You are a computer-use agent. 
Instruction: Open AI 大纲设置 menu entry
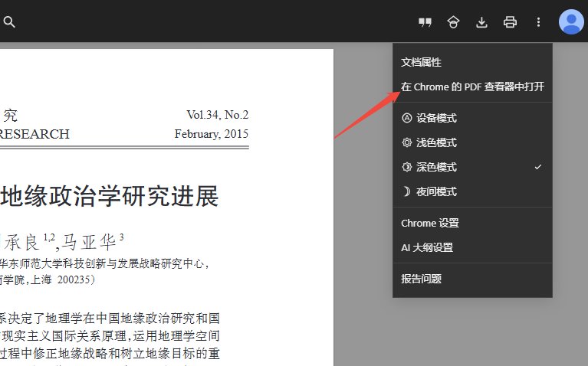(472, 247)
